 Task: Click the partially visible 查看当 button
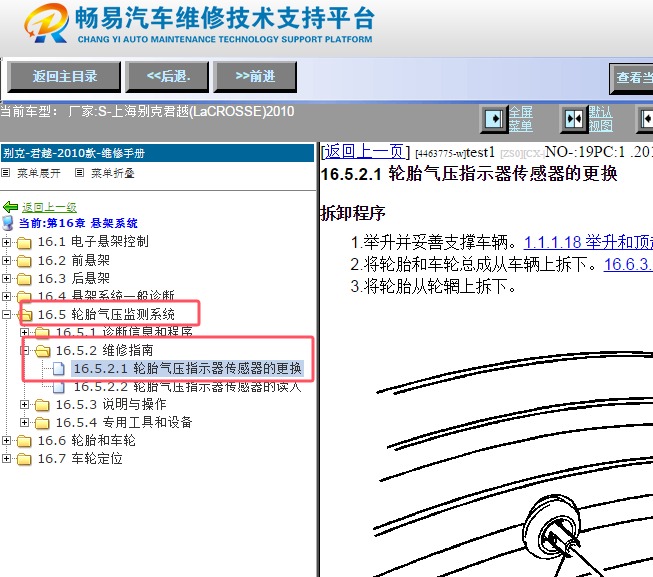click(x=631, y=78)
